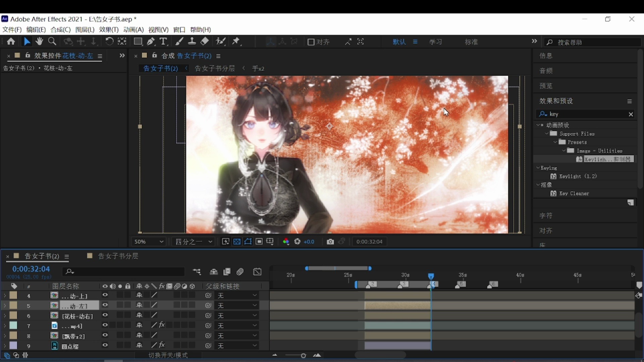This screenshot has width=644, height=362.
Task: Select the Pen tool
Action: pyautogui.click(x=151, y=42)
